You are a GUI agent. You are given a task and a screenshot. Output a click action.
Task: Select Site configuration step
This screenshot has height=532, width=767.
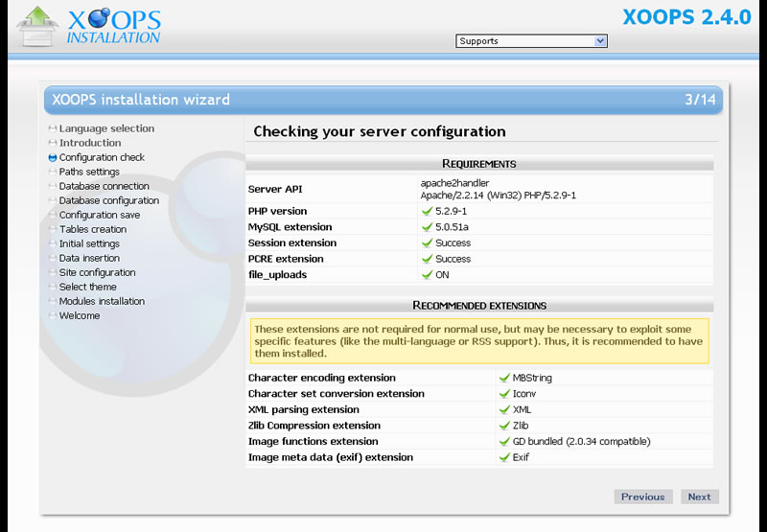tap(98, 272)
